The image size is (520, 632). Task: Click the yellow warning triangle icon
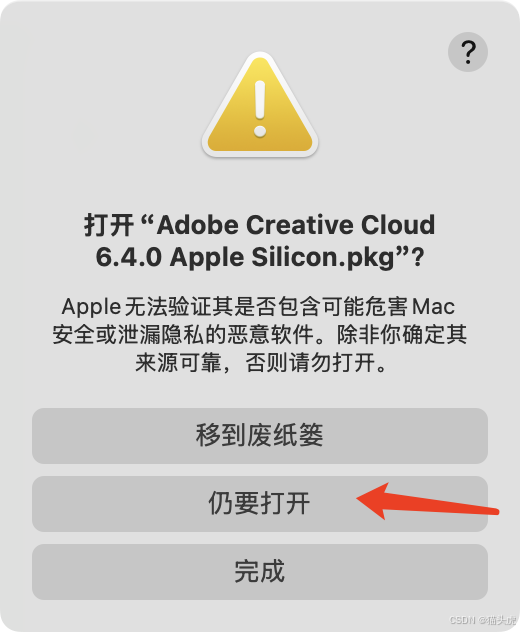[x=260, y=104]
